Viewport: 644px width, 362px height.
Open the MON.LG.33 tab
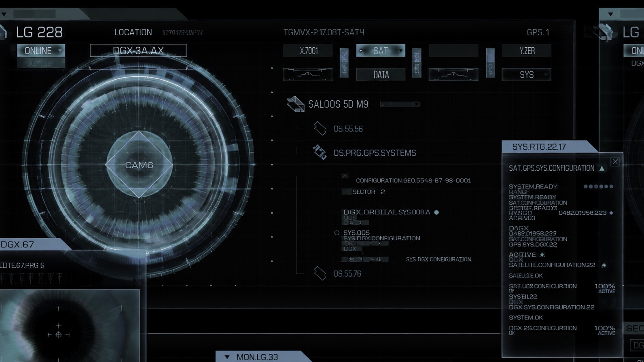coord(263,357)
